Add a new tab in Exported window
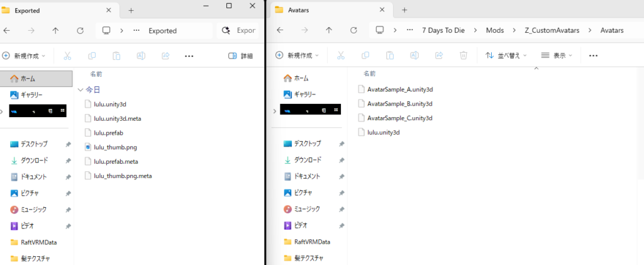Screen dimensions: 644x265 pos(131,10)
